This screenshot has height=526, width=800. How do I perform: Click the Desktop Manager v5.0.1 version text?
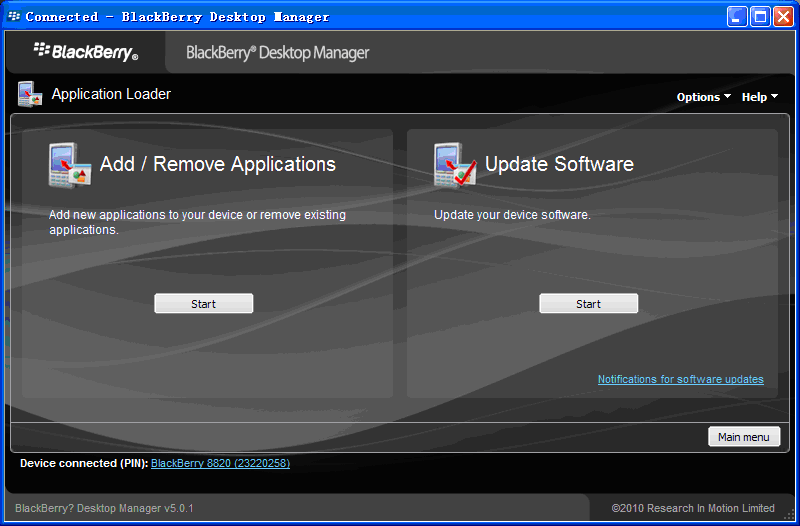click(104, 508)
